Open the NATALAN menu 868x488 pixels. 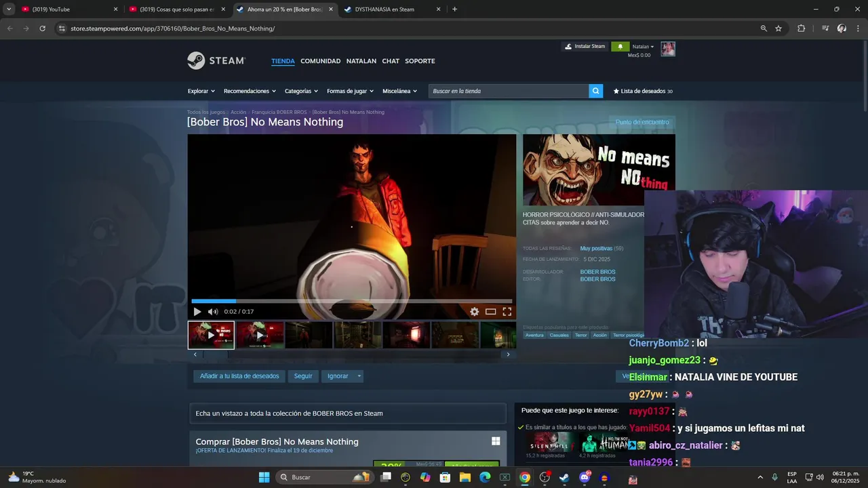(x=361, y=61)
